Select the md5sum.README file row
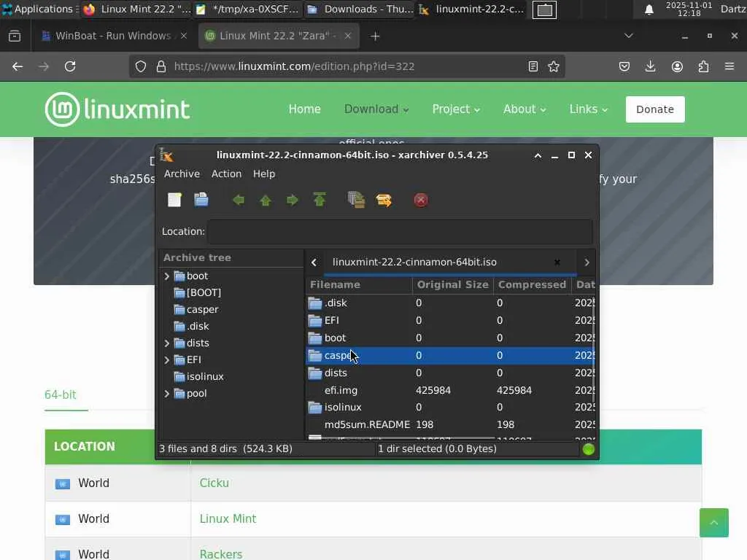The height and width of the screenshot is (560, 747). point(449,425)
